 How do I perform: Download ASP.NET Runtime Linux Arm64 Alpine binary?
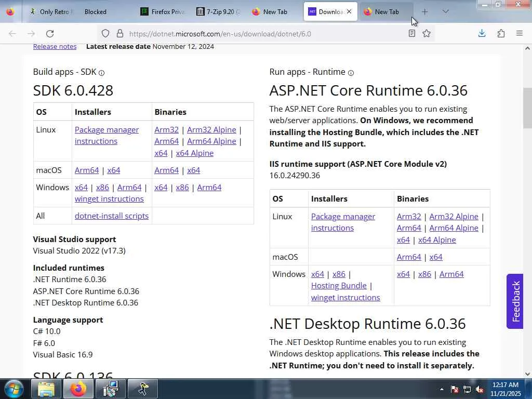[x=454, y=228]
